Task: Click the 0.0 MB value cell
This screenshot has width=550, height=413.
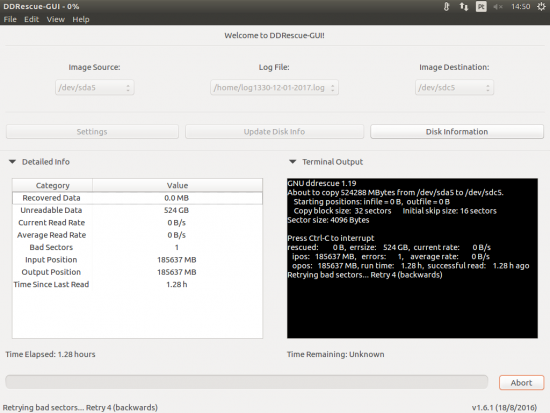Action: point(176,198)
